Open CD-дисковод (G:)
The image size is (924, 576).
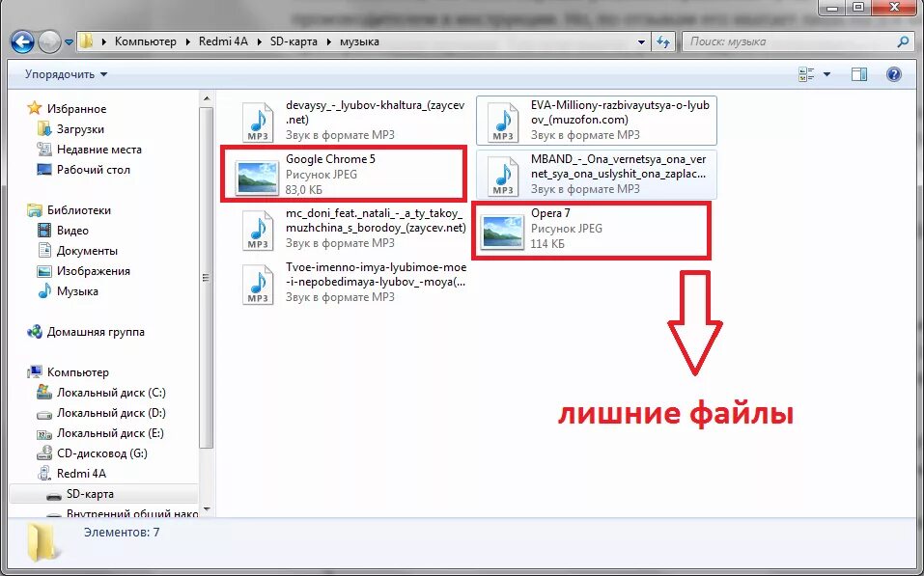[102, 453]
